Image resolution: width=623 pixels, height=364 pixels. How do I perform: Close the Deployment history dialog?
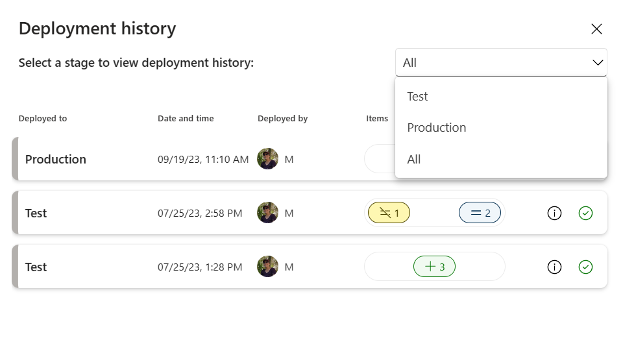pos(596,29)
